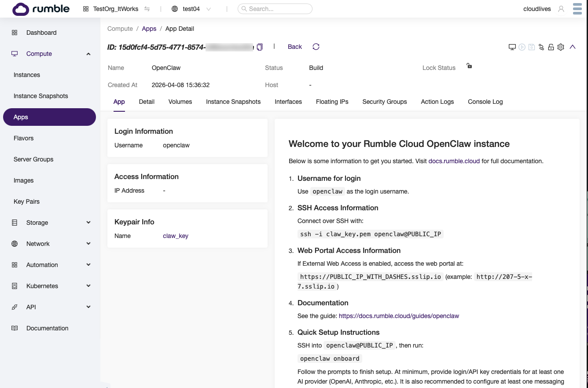Toggle the lock icon in the toolbar
The width and height of the screenshot is (588, 388).
551,47
